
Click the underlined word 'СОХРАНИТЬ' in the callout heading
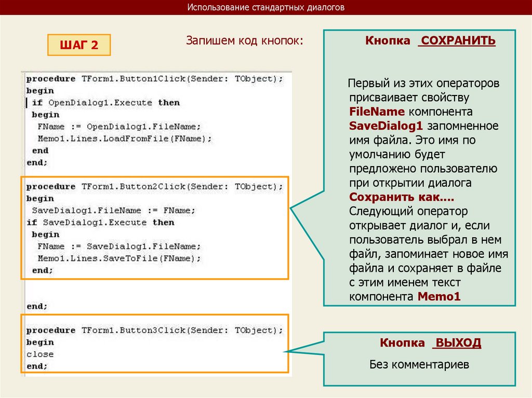coord(458,40)
